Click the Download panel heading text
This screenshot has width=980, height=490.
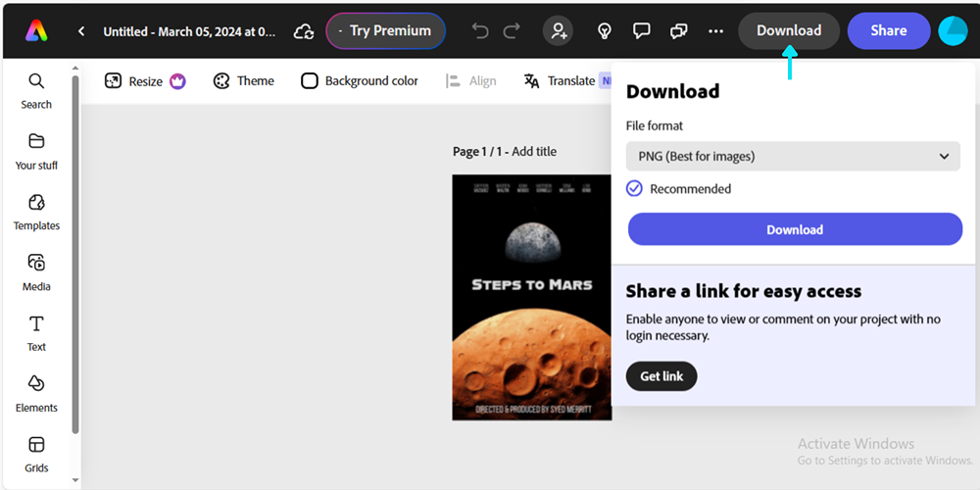click(x=672, y=91)
